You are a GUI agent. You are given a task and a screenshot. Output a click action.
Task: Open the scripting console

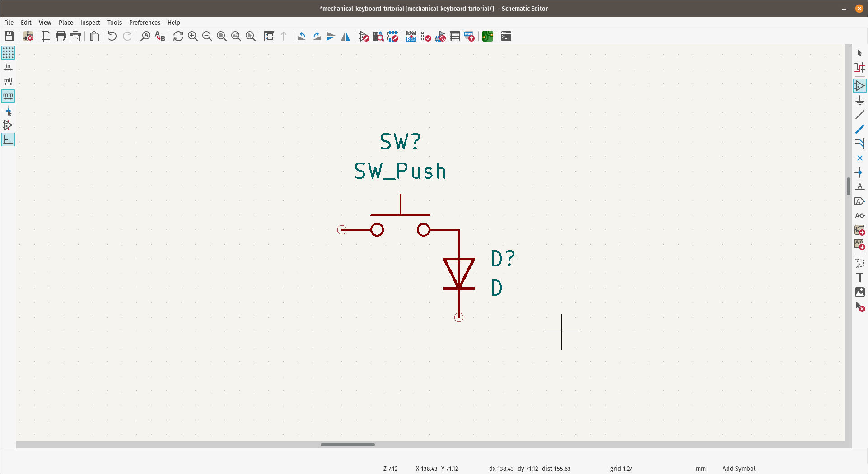click(x=506, y=36)
